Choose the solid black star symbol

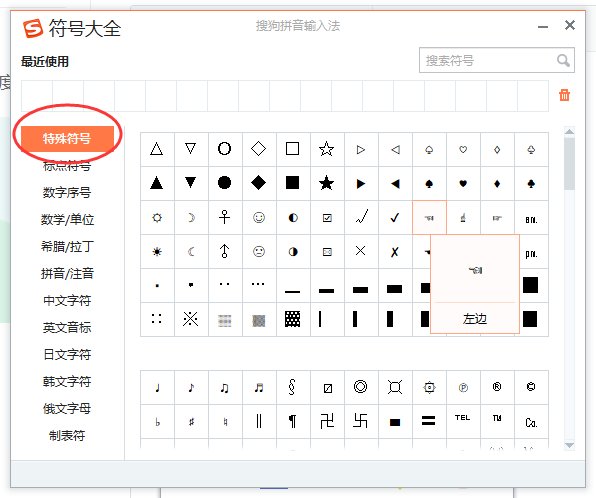pyautogui.click(x=327, y=183)
